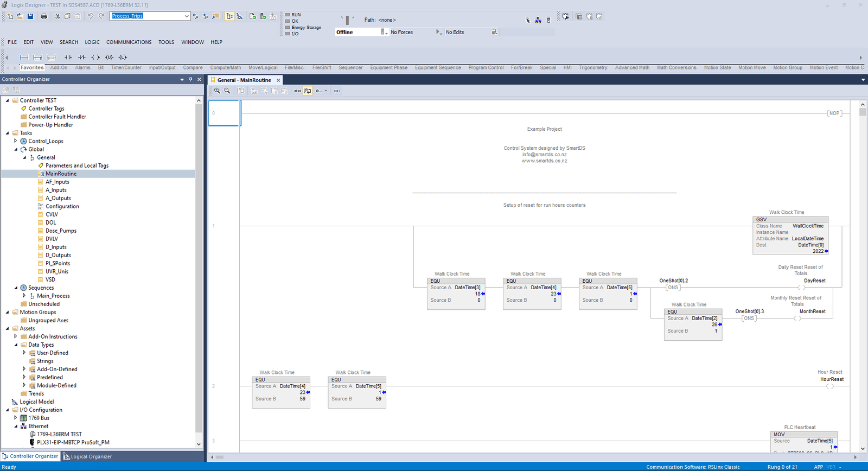868x471 pixels.
Task: Click the ladder editor vertical scrollbar thumb
Action: (x=863, y=112)
